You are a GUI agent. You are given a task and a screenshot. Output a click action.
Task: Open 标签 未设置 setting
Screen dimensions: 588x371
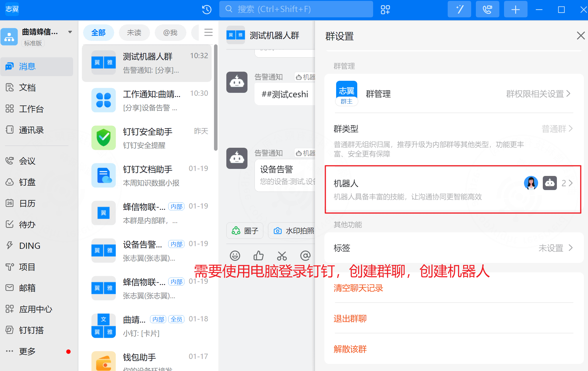click(x=454, y=248)
